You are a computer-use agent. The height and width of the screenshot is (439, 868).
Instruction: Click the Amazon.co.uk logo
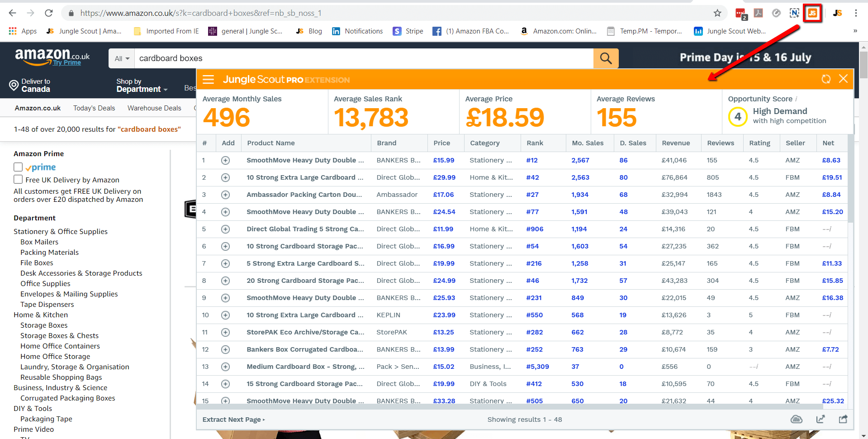52,57
